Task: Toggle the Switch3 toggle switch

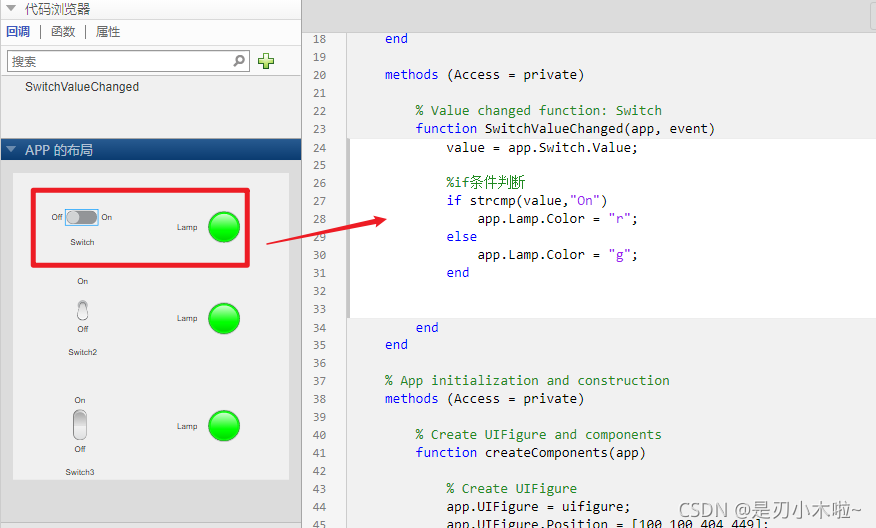Action: (80, 425)
